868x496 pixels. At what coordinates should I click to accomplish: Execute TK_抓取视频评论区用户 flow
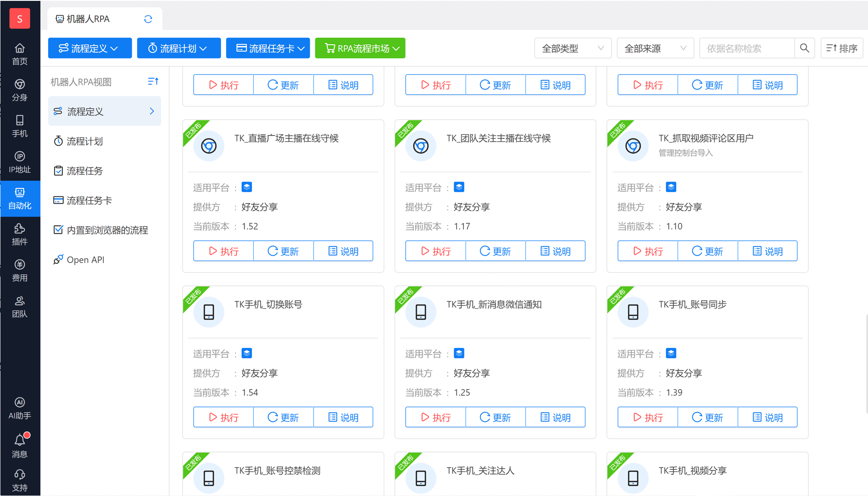point(648,251)
